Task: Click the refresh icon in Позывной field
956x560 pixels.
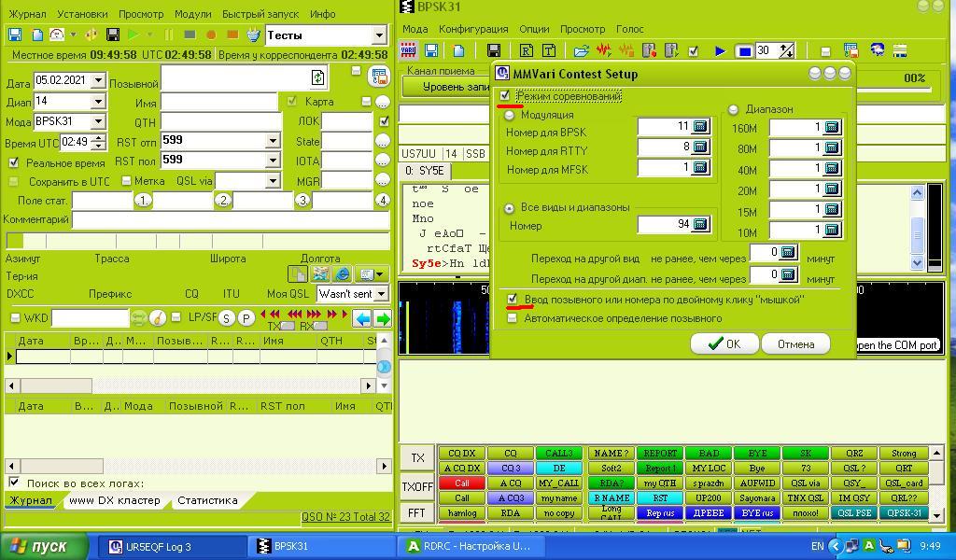Action: [x=317, y=77]
